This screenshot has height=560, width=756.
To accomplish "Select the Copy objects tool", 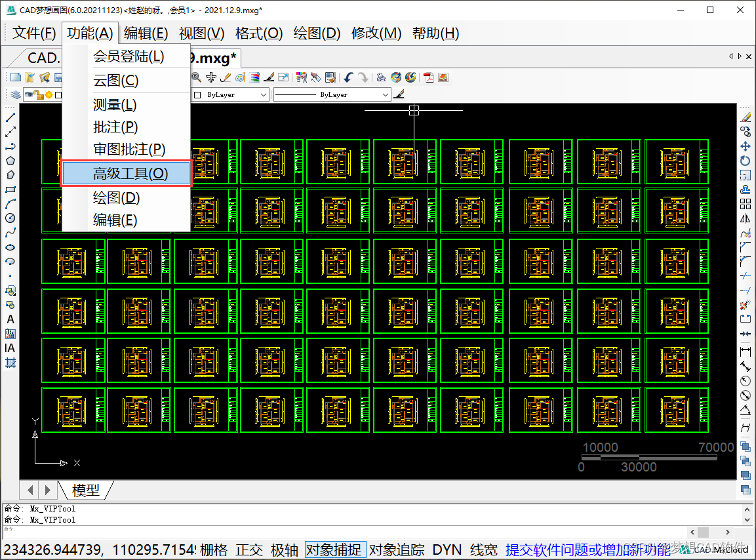I will (746, 132).
